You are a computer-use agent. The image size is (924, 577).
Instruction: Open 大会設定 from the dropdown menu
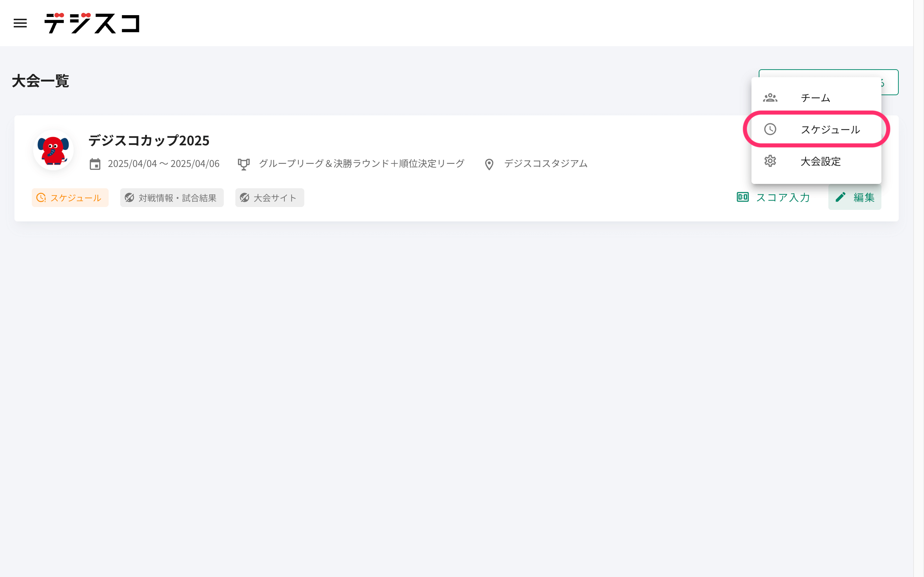820,162
